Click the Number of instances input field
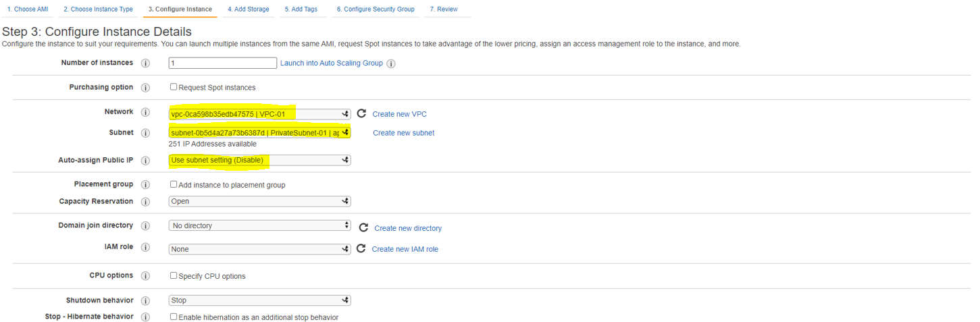Screen dimensions: 980x322 [x=223, y=63]
